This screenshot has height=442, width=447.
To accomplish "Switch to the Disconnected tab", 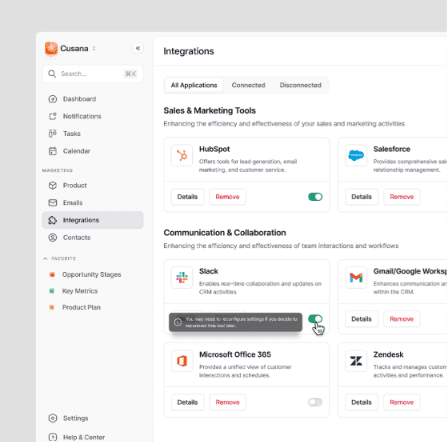I will (300, 85).
